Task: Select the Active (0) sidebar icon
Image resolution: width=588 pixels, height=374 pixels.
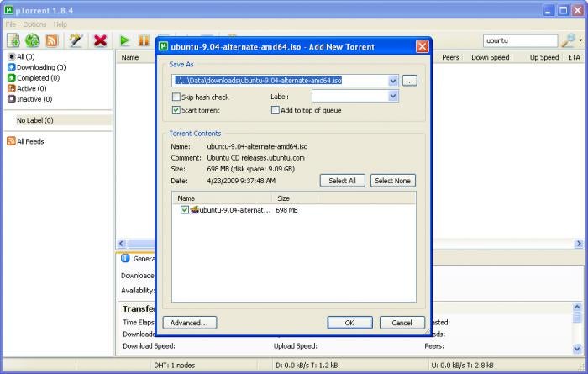Action: (x=12, y=88)
